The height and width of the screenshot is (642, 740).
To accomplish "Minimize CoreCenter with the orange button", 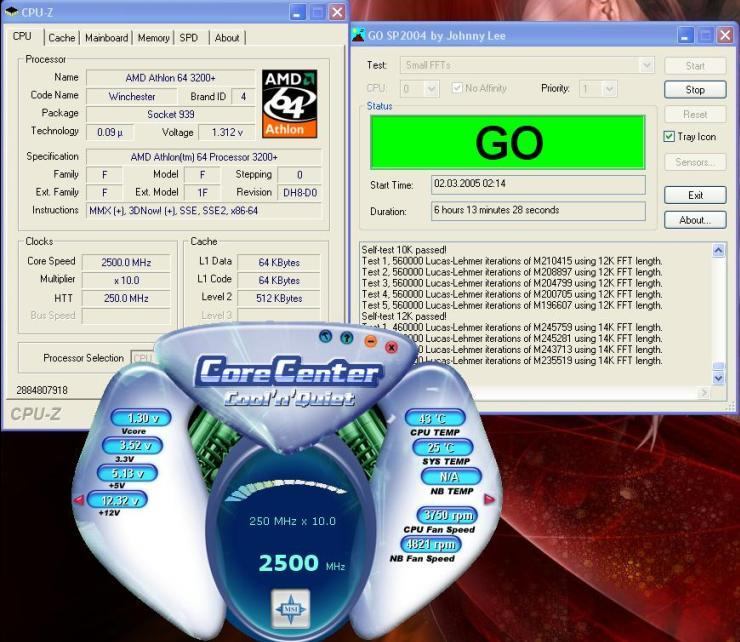I will point(371,341).
